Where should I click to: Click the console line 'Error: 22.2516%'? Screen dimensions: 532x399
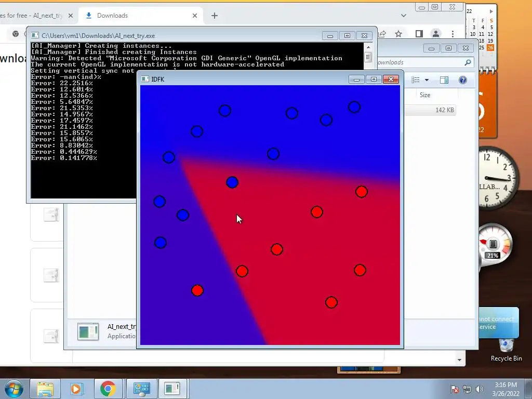click(62, 83)
